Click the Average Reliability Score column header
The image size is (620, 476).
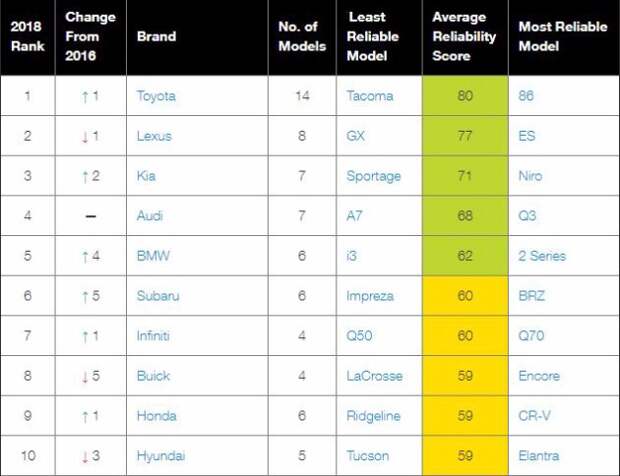pos(465,36)
